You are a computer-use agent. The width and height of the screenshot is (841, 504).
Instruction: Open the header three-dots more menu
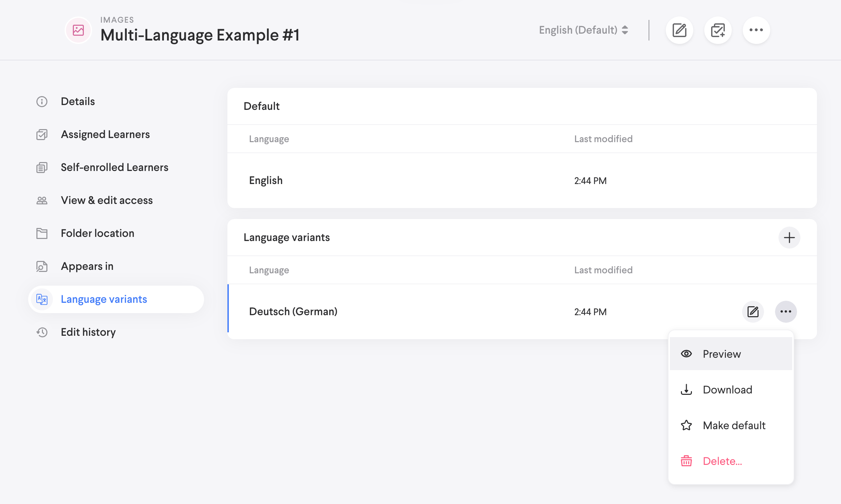pos(756,30)
